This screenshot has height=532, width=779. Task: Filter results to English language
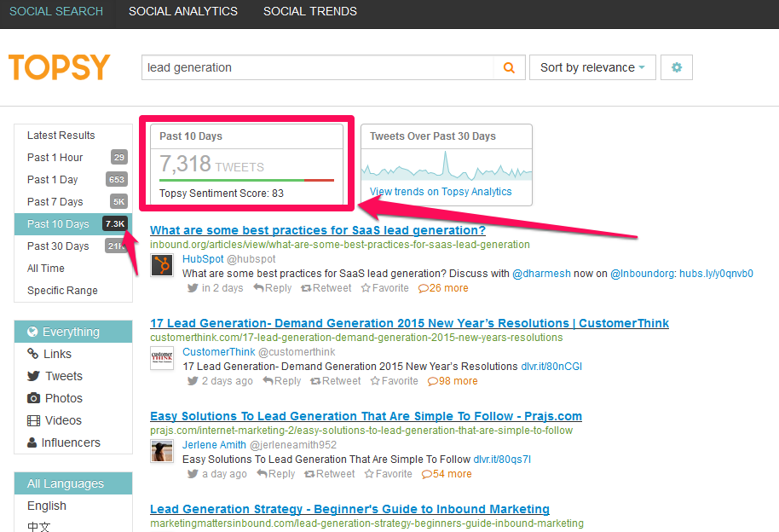pos(73,506)
